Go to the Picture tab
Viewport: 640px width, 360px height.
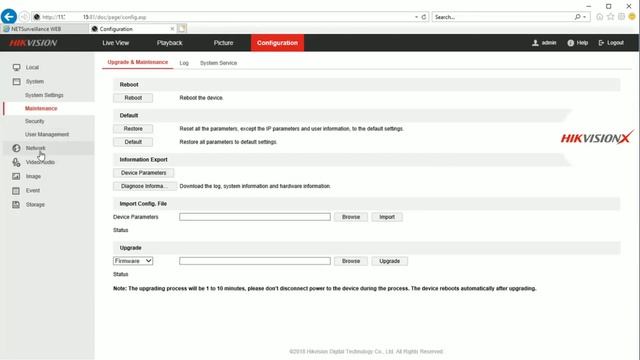(x=223, y=43)
